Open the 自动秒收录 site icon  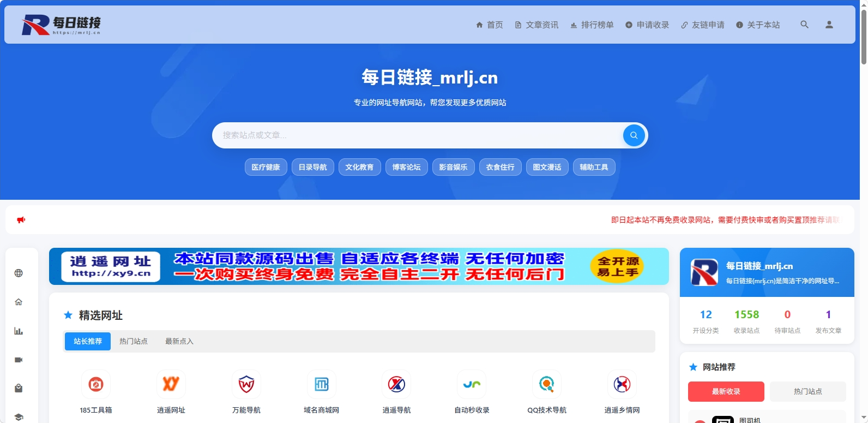pos(472,384)
